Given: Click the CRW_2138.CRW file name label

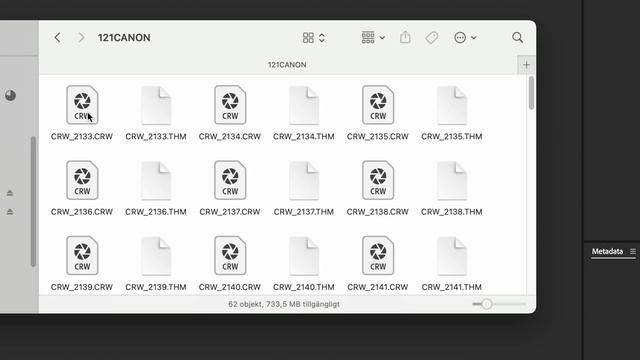Looking at the screenshot, I should (x=378, y=212).
